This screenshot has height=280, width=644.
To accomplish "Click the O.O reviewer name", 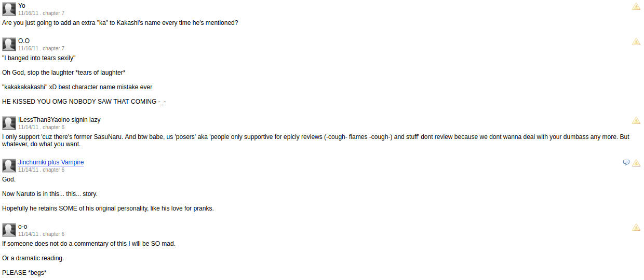I will [x=24, y=41].
